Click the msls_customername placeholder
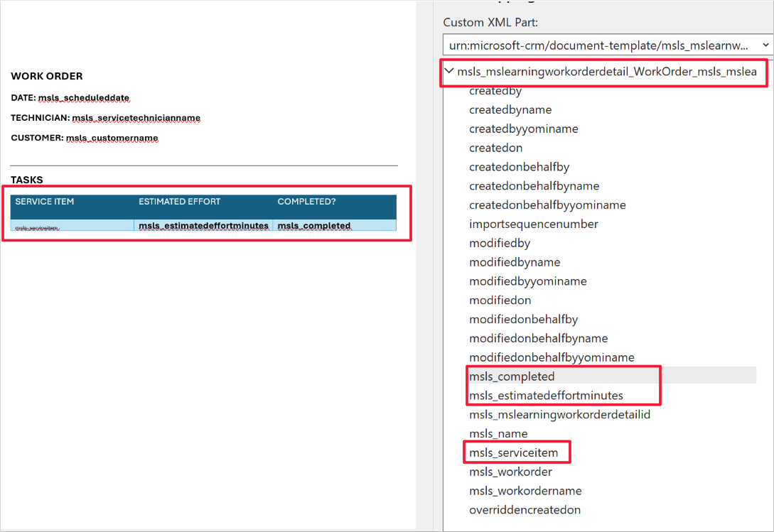The width and height of the screenshot is (774, 532). 112,136
